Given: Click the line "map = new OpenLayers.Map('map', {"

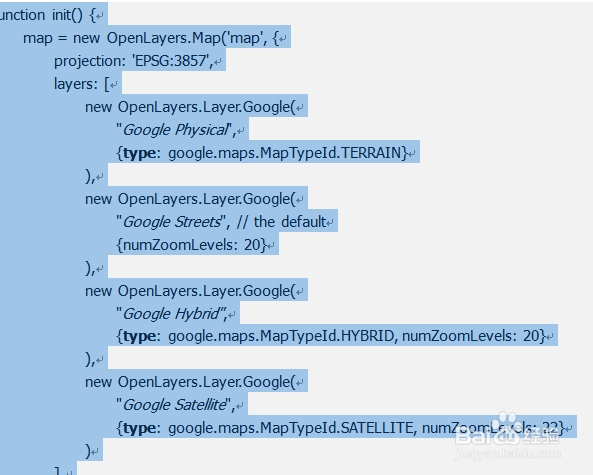Looking at the screenshot, I should coord(151,38).
